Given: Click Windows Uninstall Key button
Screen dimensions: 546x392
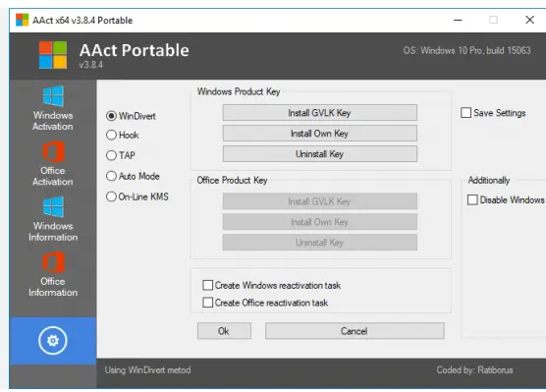Looking at the screenshot, I should click(320, 153).
